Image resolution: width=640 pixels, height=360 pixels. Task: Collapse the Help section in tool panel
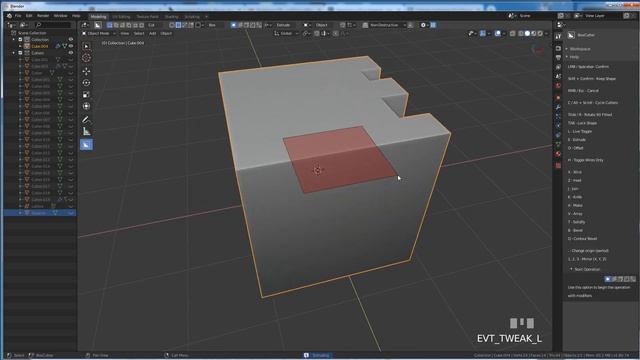point(567,57)
